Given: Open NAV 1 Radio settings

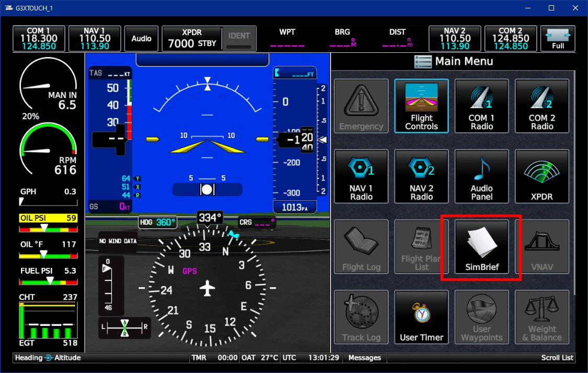Looking at the screenshot, I should (361, 177).
